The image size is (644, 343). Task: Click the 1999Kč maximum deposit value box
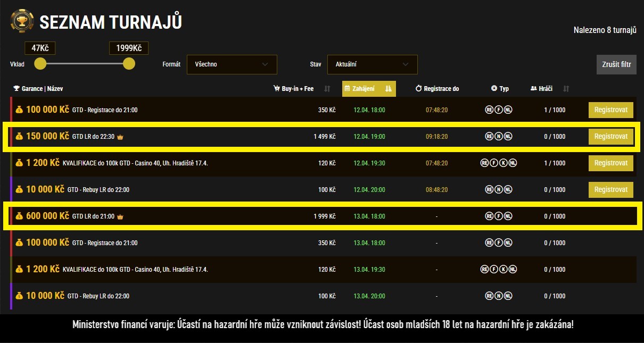pos(129,48)
